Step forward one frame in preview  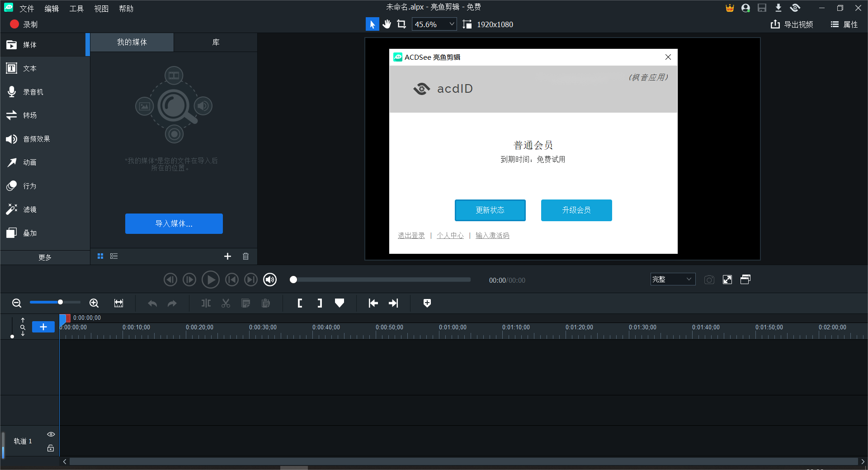(x=189, y=280)
